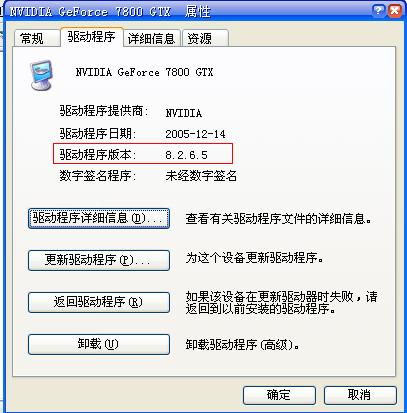Click the driver version value 8.2.6.5
407x413 pixels.
(x=187, y=155)
